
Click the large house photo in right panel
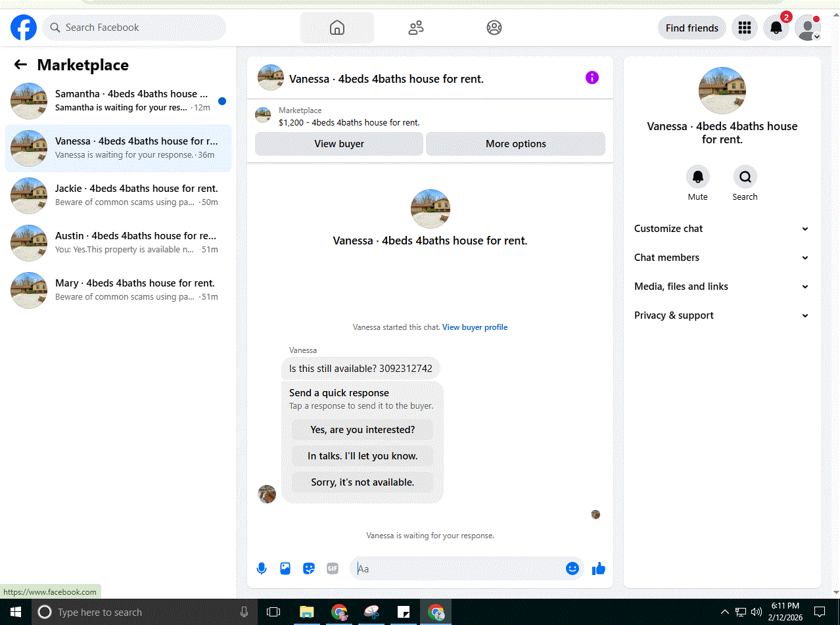click(722, 91)
